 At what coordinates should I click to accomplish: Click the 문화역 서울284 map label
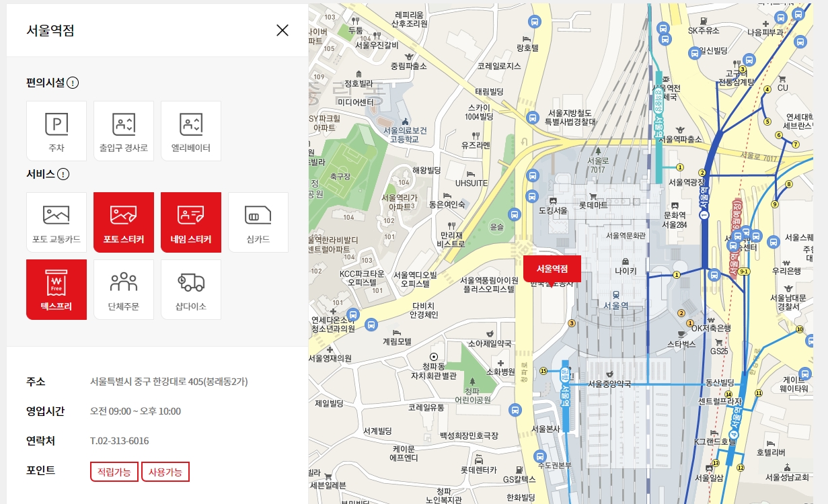tap(674, 220)
